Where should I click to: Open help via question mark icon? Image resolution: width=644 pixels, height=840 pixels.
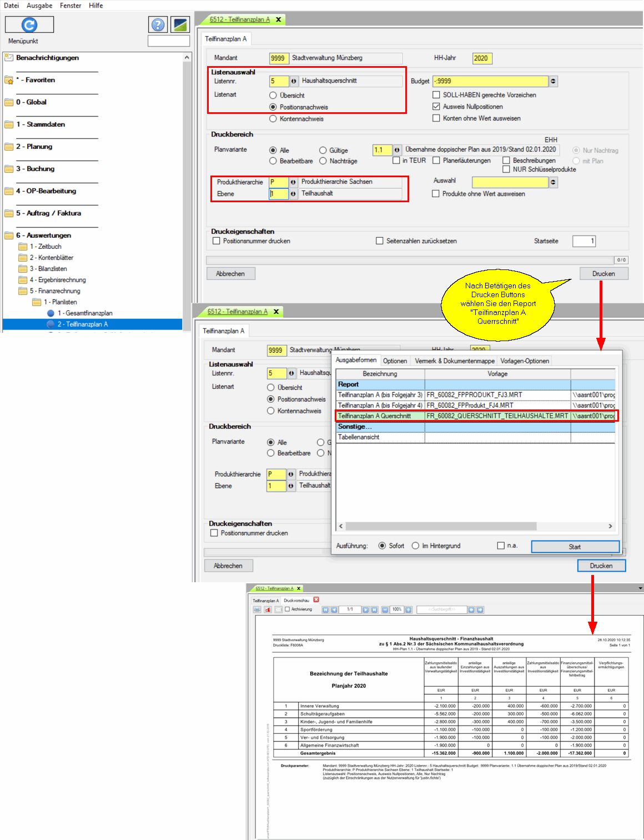coord(158,24)
